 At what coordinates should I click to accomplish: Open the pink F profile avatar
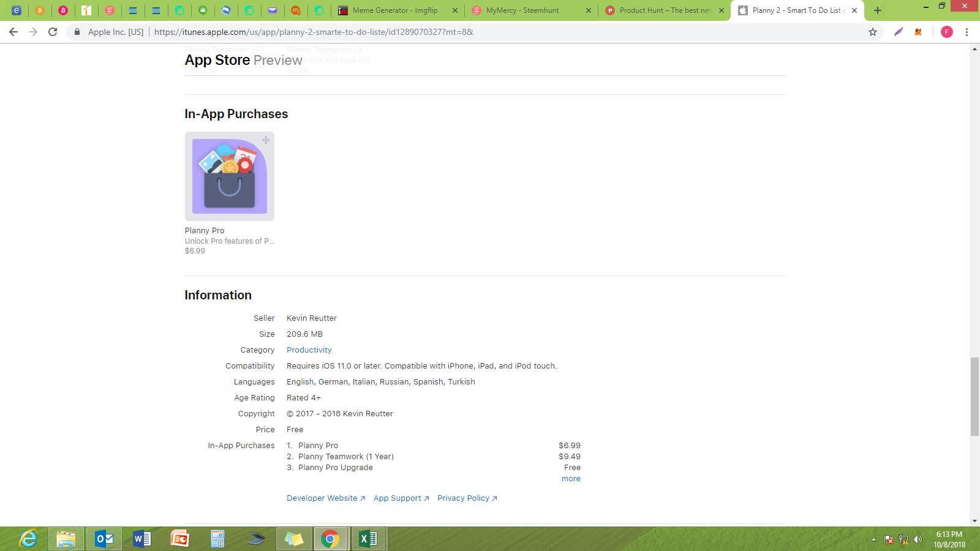(947, 32)
